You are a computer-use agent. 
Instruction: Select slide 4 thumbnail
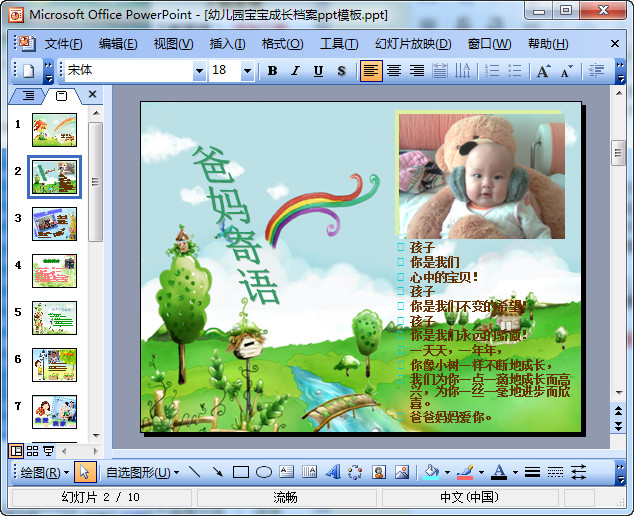[55, 271]
